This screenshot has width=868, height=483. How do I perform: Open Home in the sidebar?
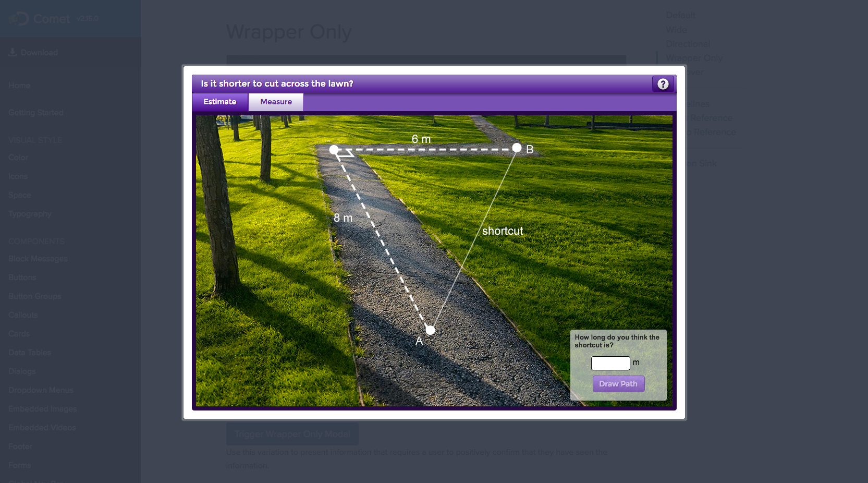click(19, 86)
